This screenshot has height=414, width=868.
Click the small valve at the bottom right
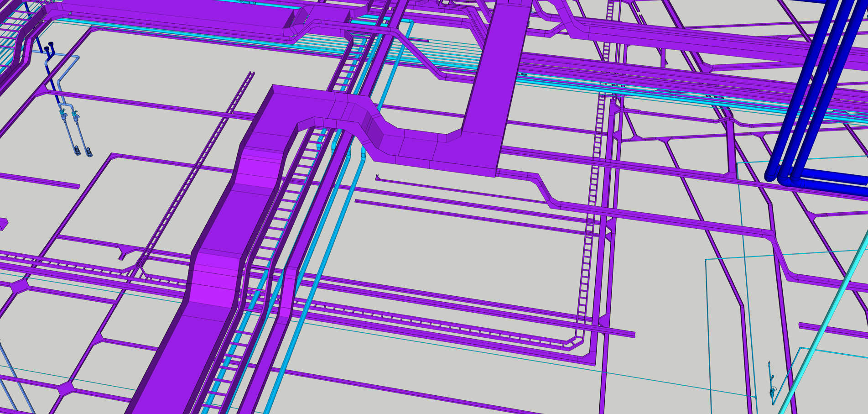click(773, 390)
